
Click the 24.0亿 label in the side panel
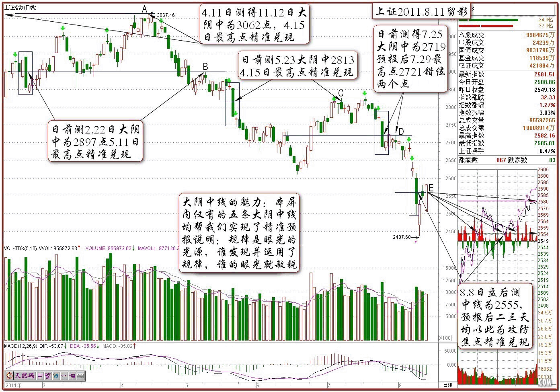(x=547, y=20)
